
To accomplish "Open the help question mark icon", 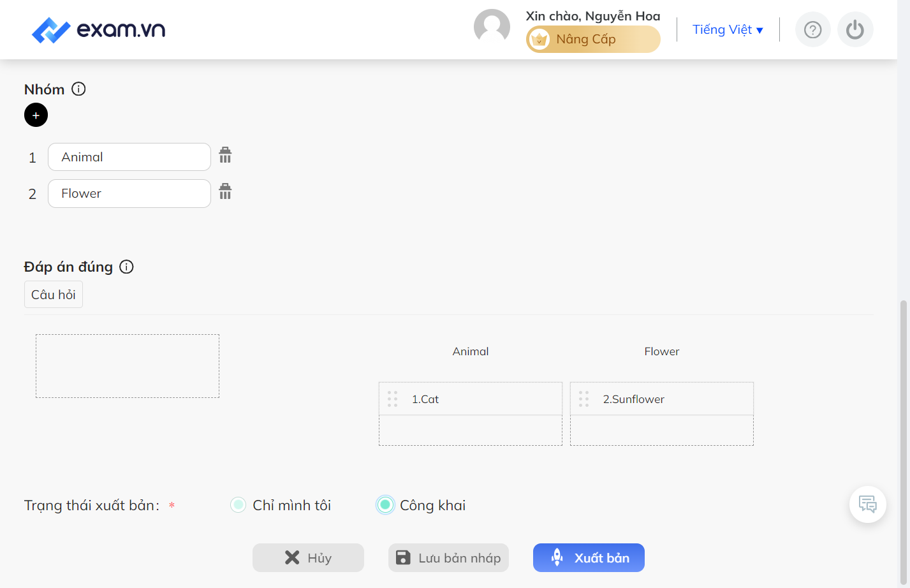I will point(812,29).
